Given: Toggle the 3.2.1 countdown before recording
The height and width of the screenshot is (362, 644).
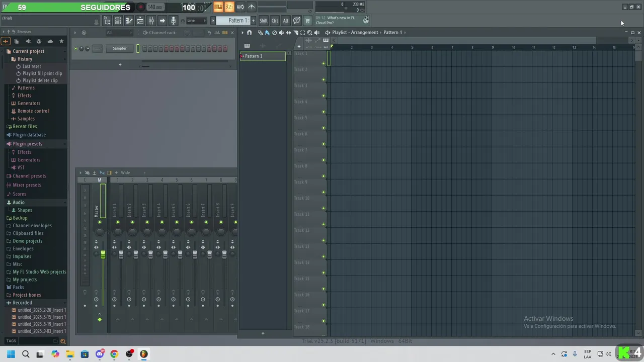Looking at the screenshot, I should click(x=229, y=7).
